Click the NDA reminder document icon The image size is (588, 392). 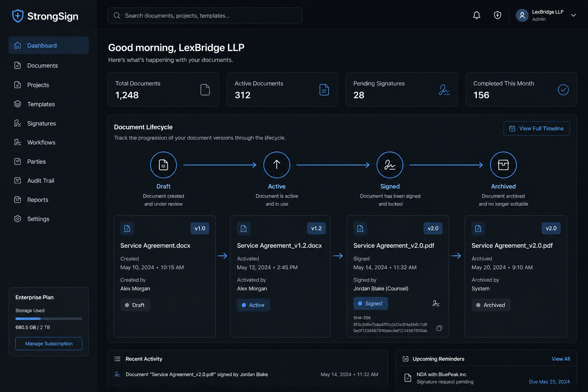click(x=408, y=378)
